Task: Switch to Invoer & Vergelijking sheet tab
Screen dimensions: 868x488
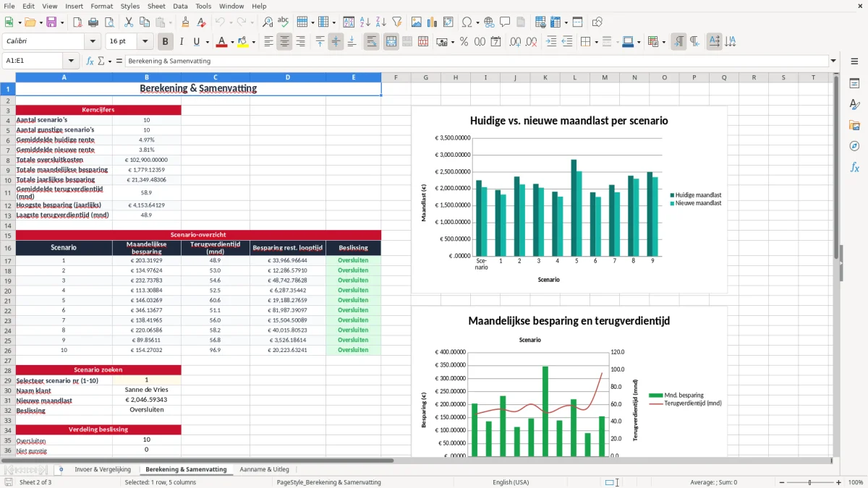Action: (x=103, y=469)
